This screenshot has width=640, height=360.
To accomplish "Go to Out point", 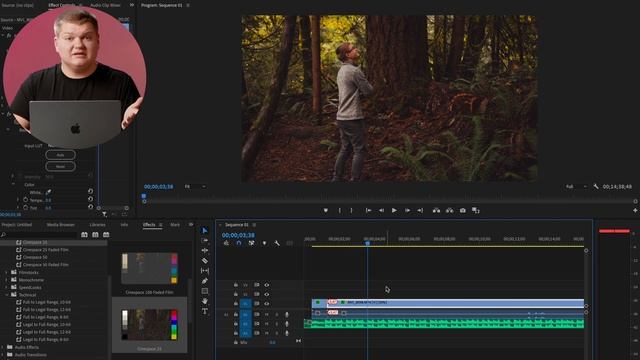I will pyautogui.click(x=420, y=211).
